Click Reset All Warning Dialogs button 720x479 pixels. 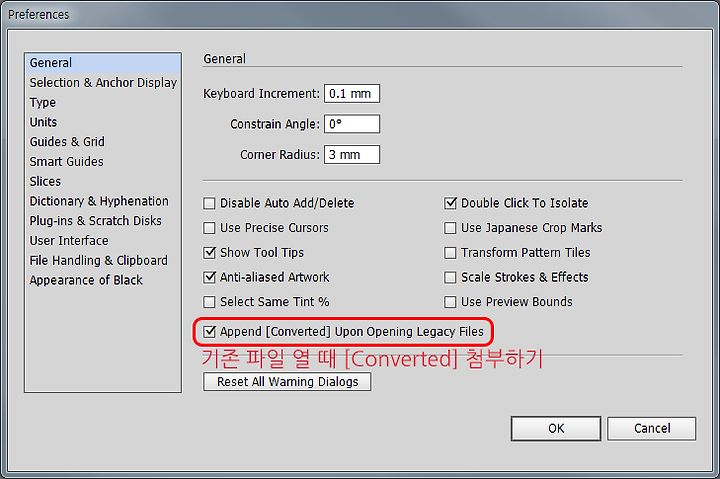click(x=287, y=382)
